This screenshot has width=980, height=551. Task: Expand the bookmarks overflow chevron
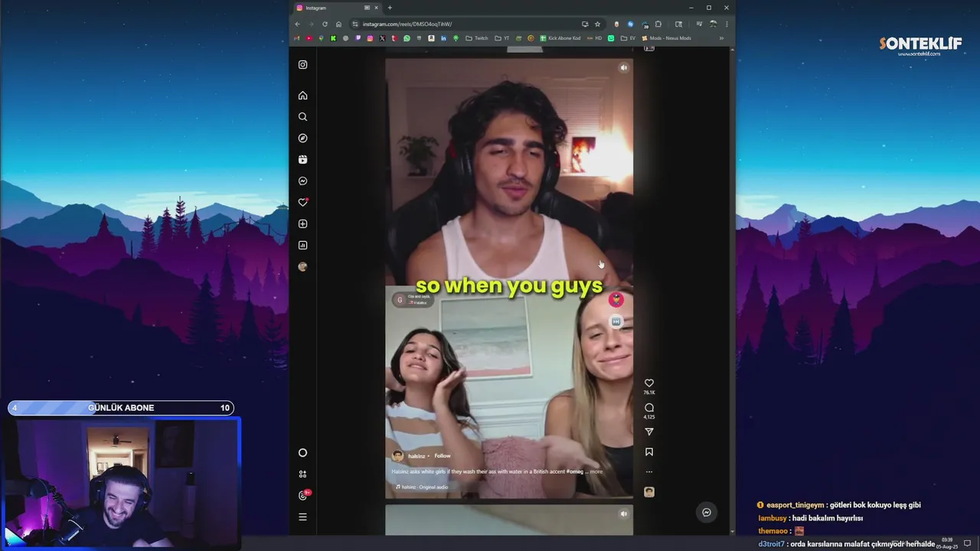[x=721, y=38]
